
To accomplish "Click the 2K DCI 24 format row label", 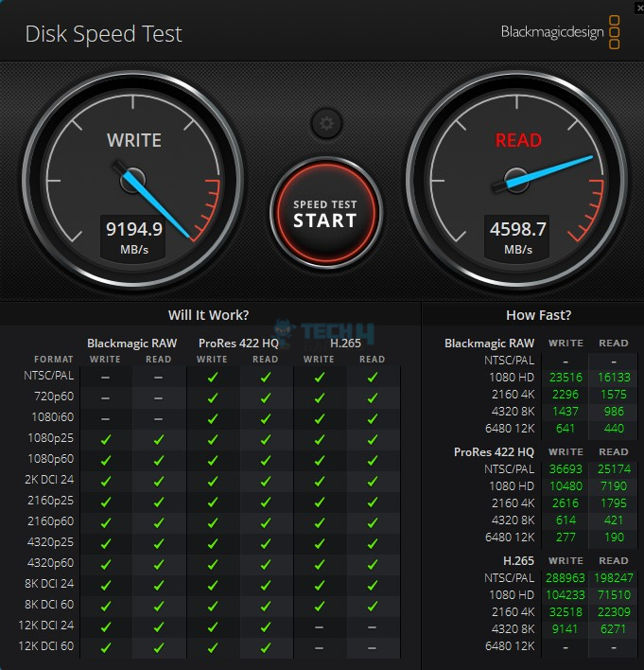I will [49, 480].
